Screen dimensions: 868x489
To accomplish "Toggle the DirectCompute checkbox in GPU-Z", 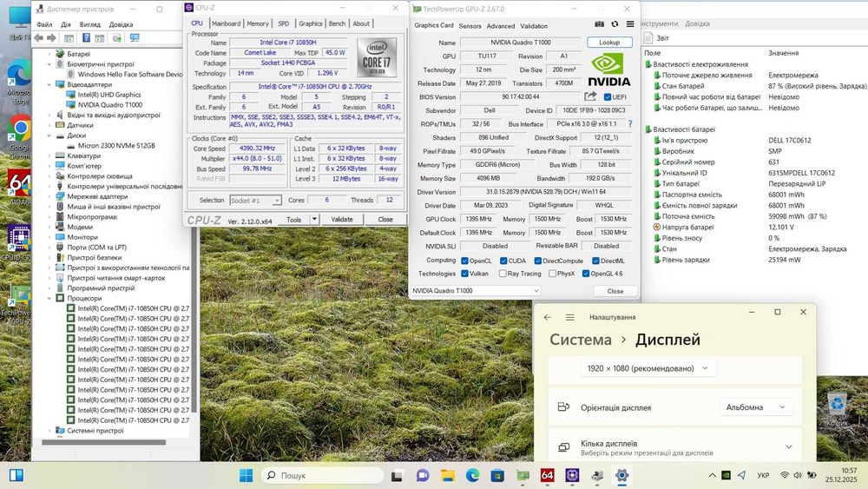I will (537, 261).
